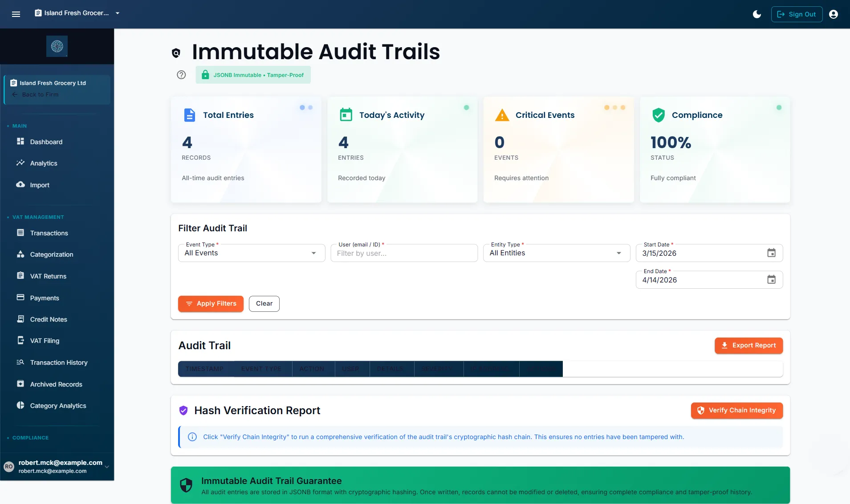Click the Import cloud icon in sidebar
The height and width of the screenshot is (504, 850).
(20, 185)
